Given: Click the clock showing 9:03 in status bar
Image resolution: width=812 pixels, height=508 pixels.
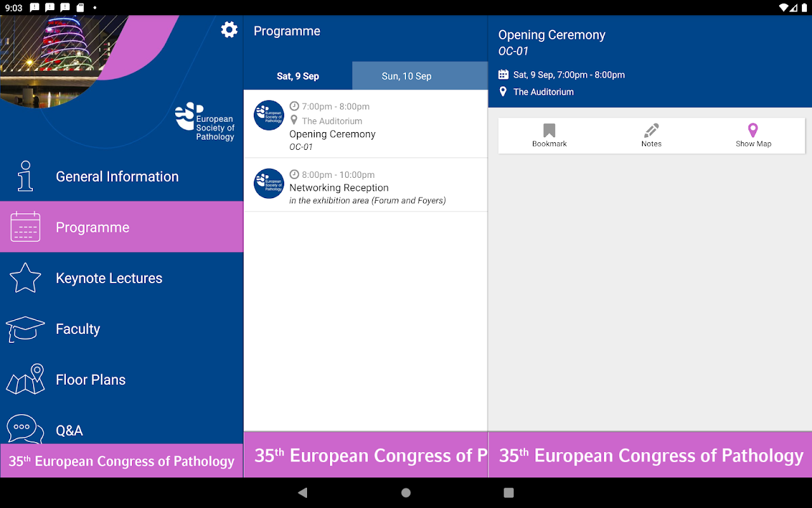Looking at the screenshot, I should (13, 8).
